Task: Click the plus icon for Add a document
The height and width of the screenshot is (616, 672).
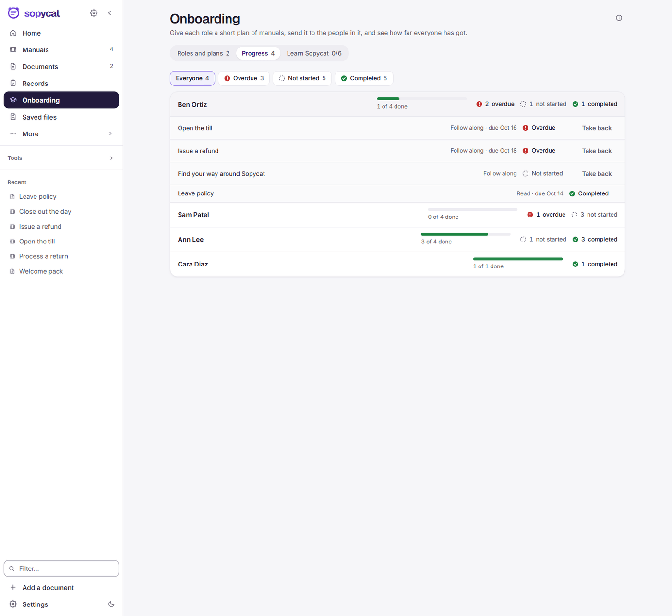Action: (13, 588)
